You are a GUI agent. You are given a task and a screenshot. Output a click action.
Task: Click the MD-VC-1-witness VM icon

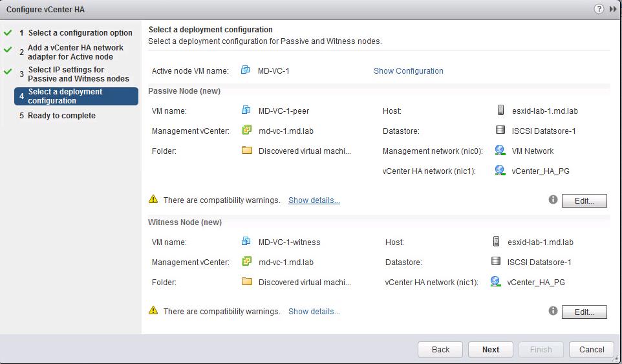click(x=246, y=241)
